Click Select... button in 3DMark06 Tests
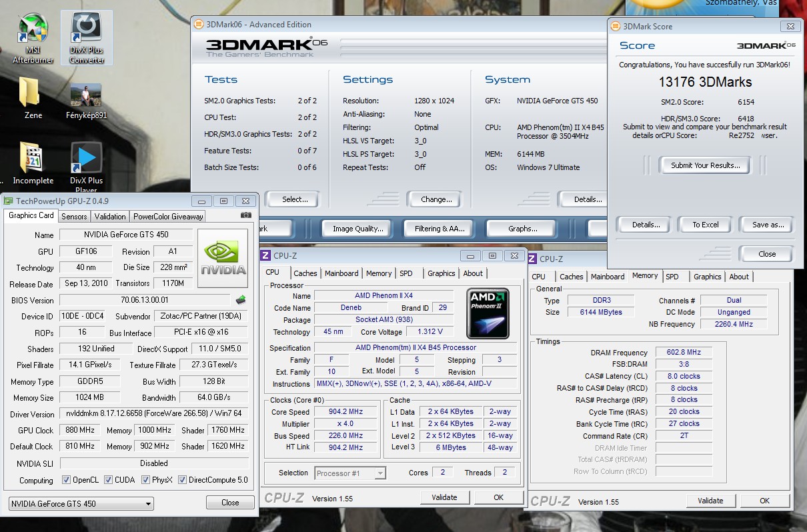 [x=295, y=199]
